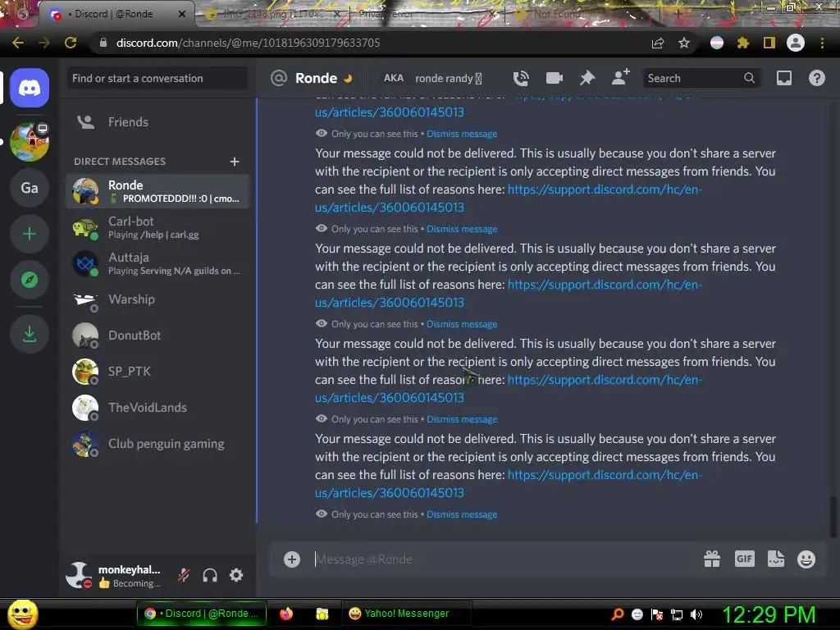Viewport: 840px width, 630px height.
Task: Show pinned messages pin icon
Action: coord(587,78)
